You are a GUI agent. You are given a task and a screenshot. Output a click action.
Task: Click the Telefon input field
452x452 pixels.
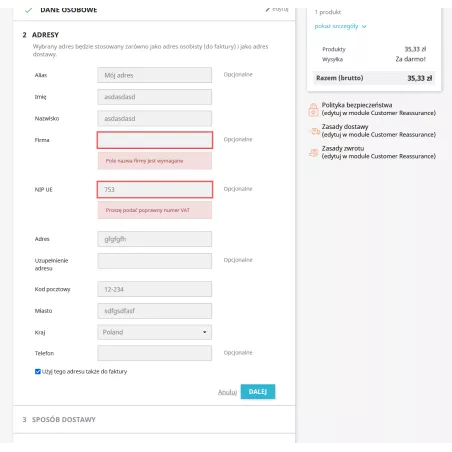[x=155, y=353]
